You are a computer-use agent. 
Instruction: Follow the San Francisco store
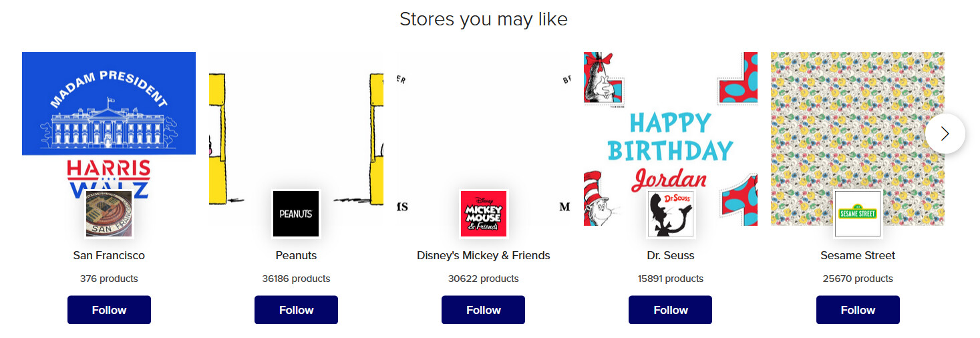tap(109, 310)
